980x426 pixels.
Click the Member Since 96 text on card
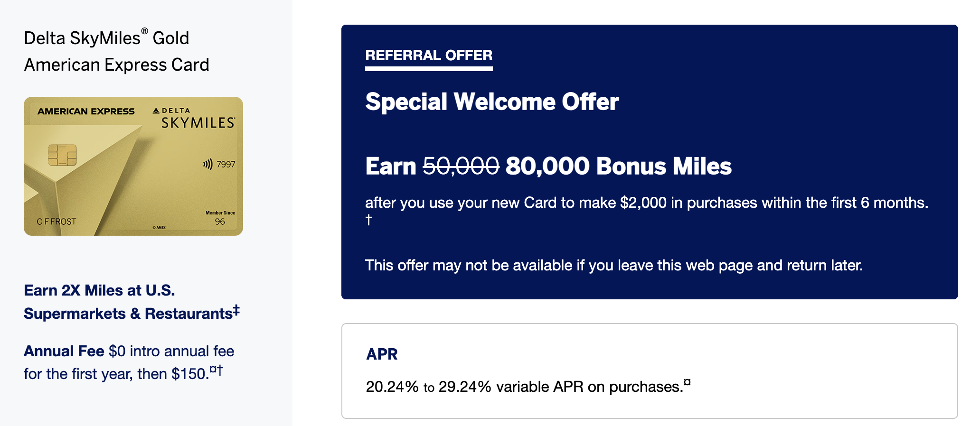[220, 218]
